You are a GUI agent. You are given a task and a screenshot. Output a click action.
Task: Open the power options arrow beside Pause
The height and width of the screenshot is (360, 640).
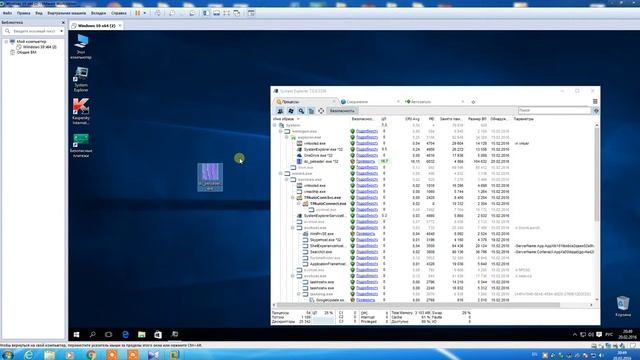point(144,13)
